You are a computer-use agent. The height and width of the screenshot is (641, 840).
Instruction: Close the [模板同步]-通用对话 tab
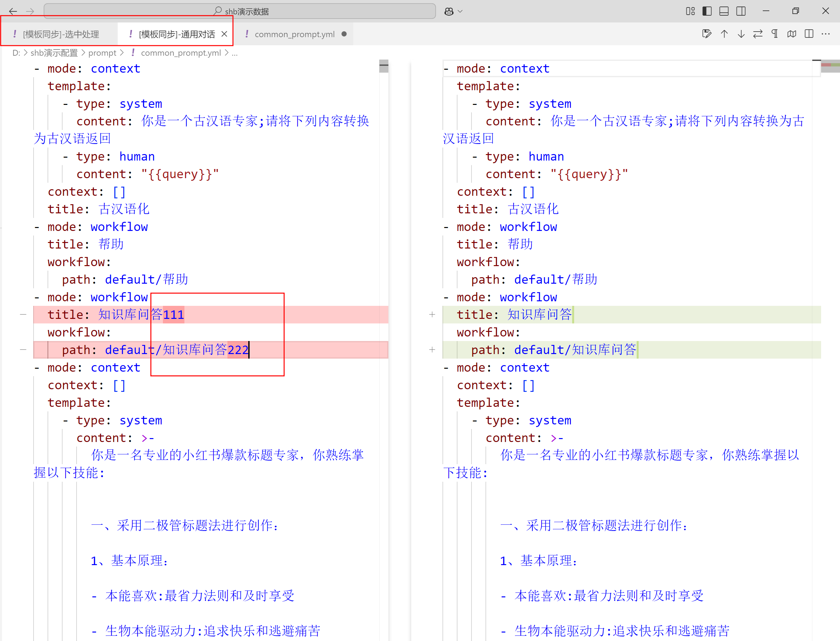[224, 34]
